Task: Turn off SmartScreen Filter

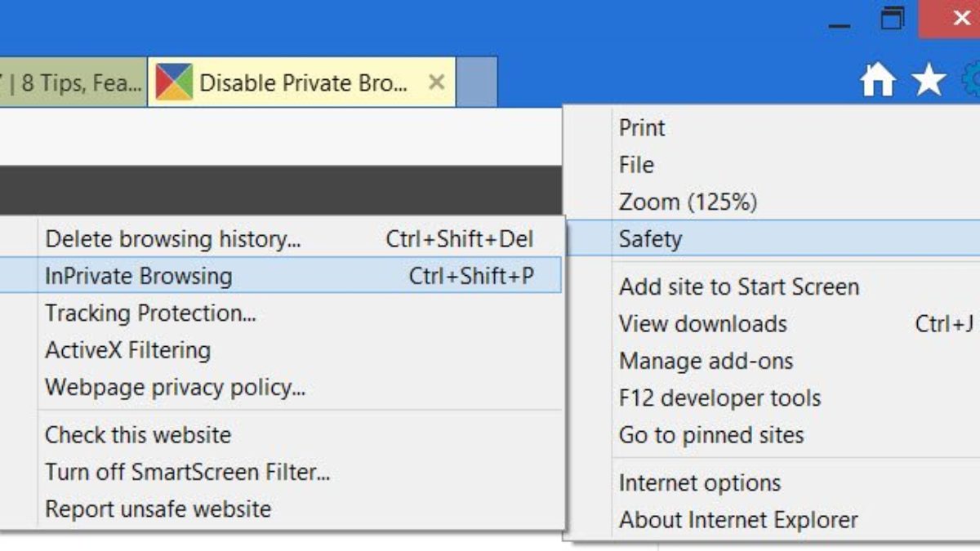Action: (x=187, y=472)
